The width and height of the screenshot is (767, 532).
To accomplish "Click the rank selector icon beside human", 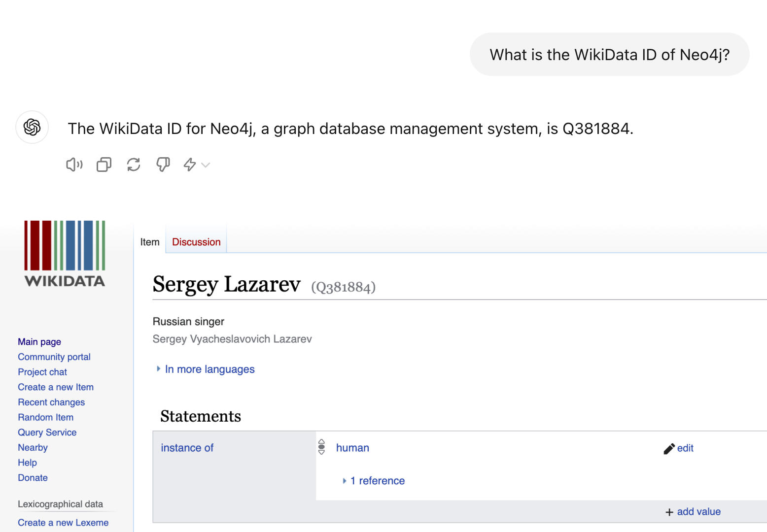I will pos(321,447).
